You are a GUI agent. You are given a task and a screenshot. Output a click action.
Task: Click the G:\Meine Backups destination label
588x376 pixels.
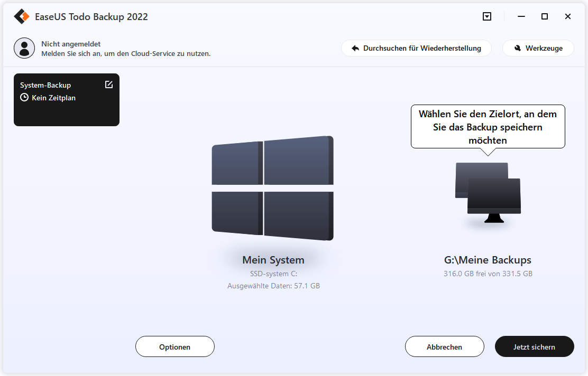tap(488, 259)
